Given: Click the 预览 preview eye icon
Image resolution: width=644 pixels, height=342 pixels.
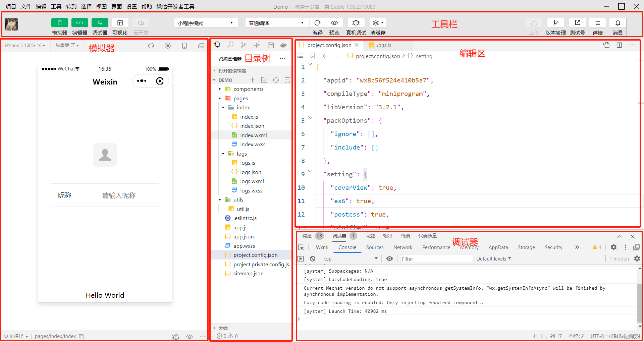Looking at the screenshot, I should coord(334,23).
